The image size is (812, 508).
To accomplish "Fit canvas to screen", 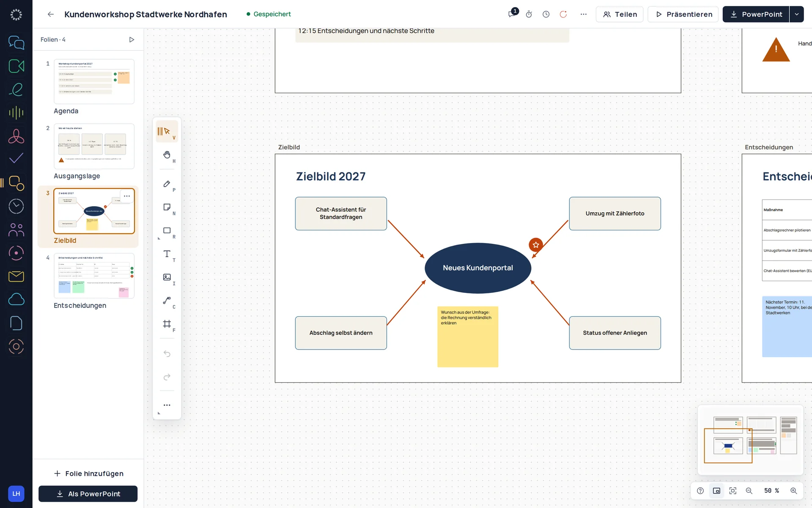I will coord(733,491).
